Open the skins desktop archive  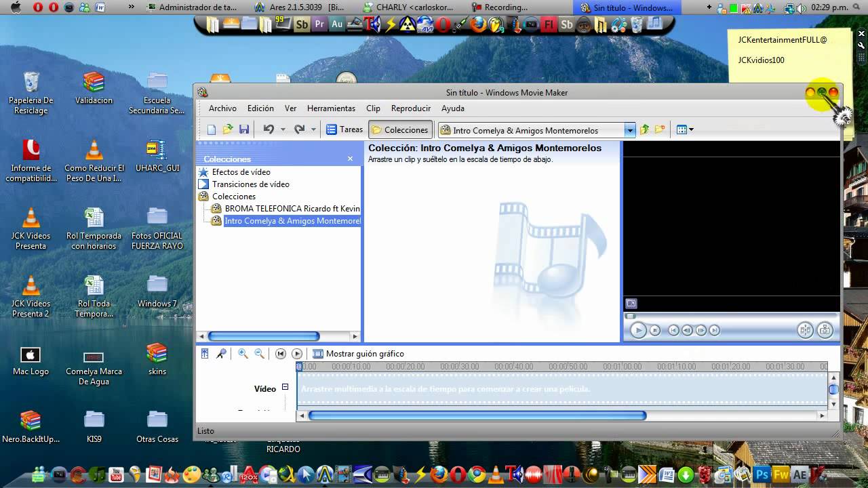tap(157, 359)
